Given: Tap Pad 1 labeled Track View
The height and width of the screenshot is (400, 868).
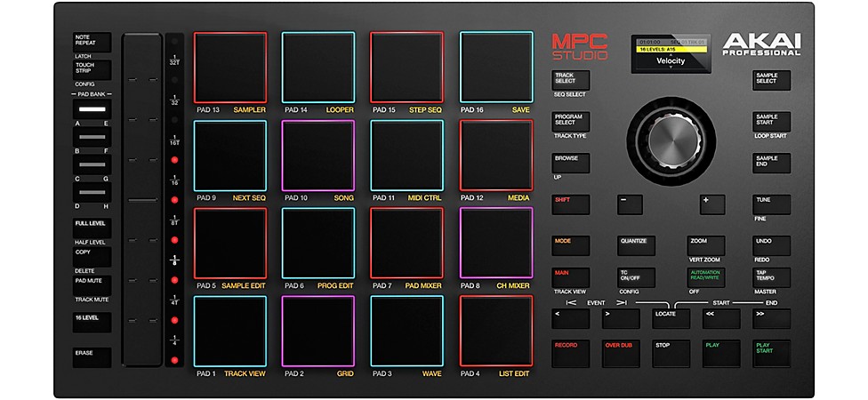Looking at the screenshot, I should pos(230,332).
